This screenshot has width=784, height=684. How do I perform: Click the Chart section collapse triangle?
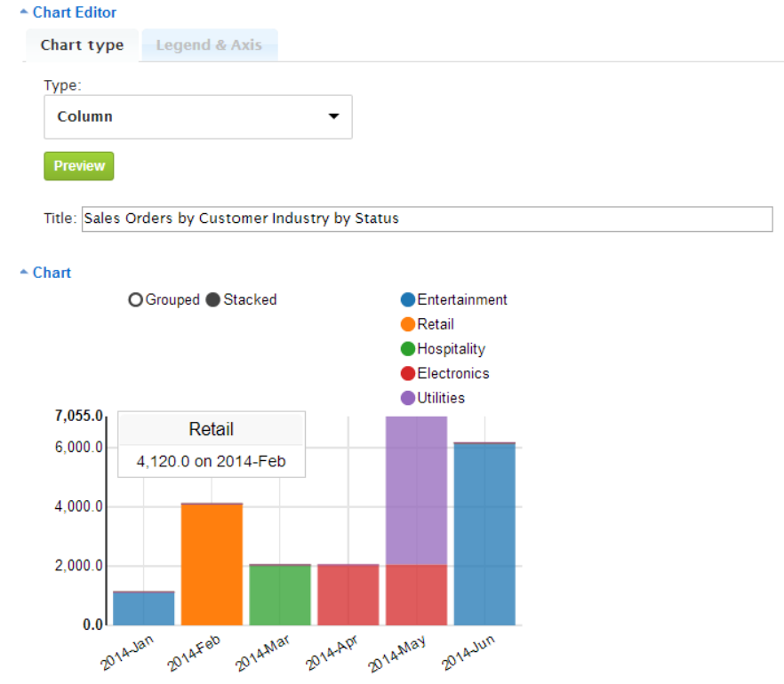[23, 272]
